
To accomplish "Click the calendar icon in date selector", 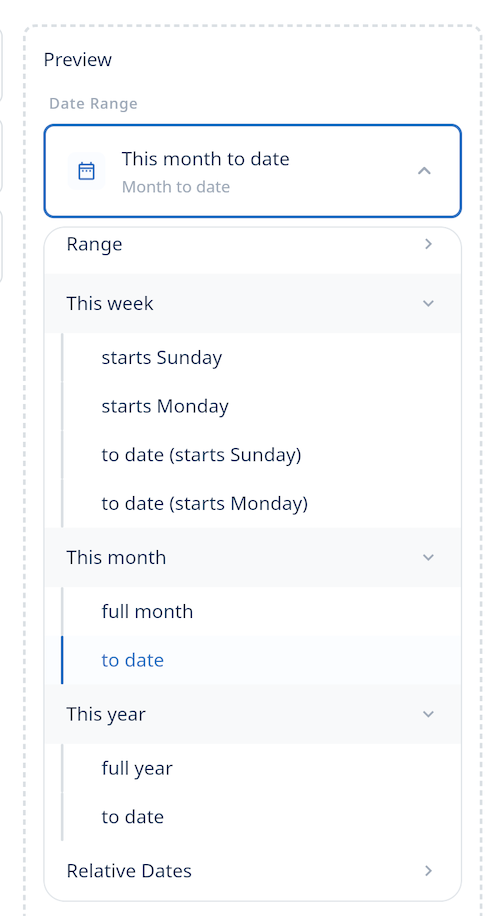I will tap(86, 171).
